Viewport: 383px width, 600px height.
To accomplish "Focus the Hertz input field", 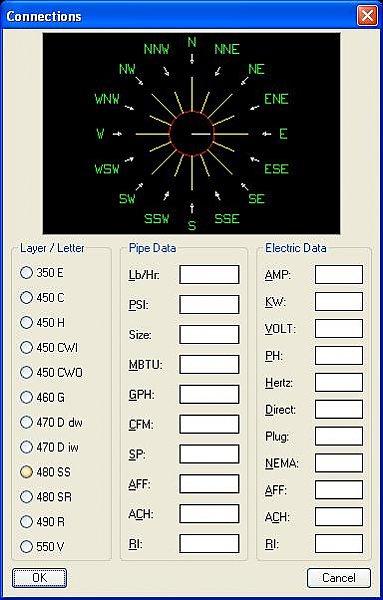I will [x=339, y=382].
